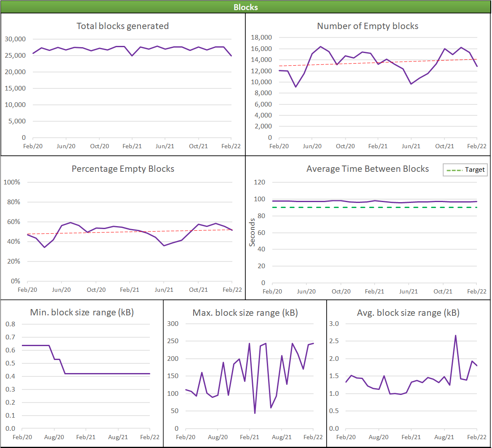Click the green Blocks header banner
The image size is (492, 448).
pyautogui.click(x=246, y=7)
